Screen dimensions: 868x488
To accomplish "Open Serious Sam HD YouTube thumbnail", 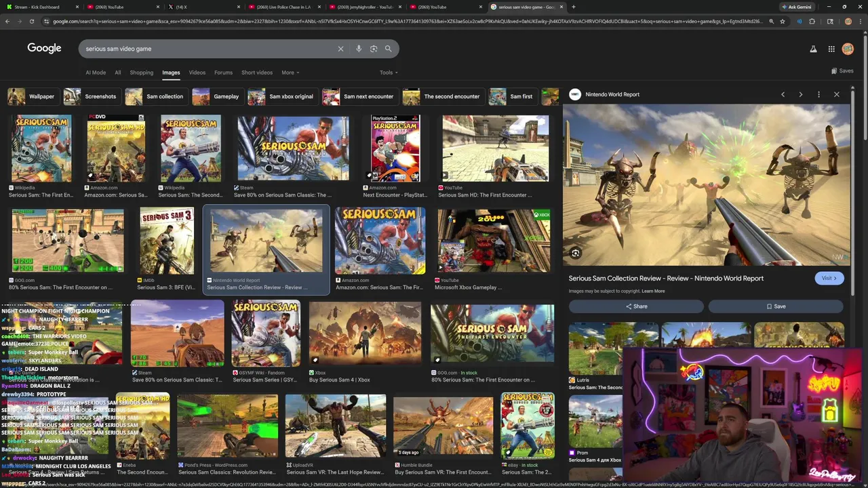I will (496, 148).
